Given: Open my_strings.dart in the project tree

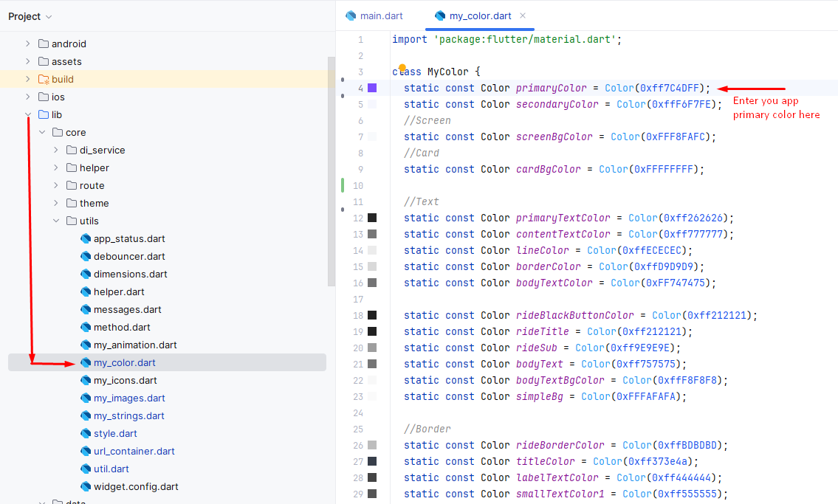Looking at the screenshot, I should tap(128, 415).
